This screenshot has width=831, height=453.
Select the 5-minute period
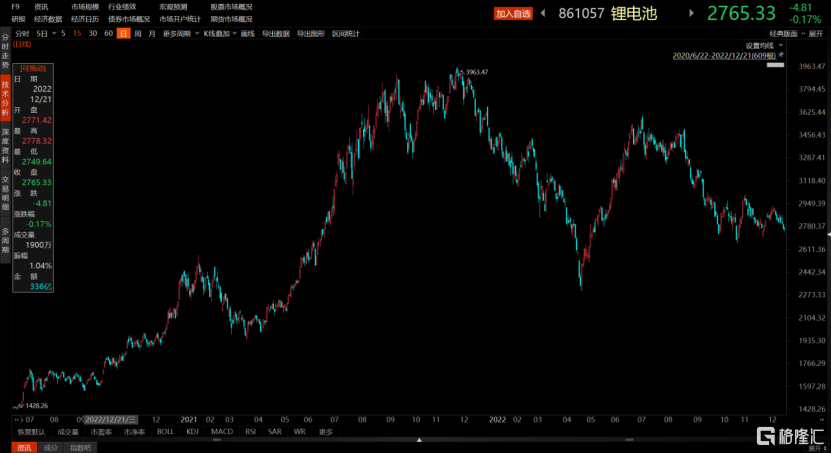point(63,33)
